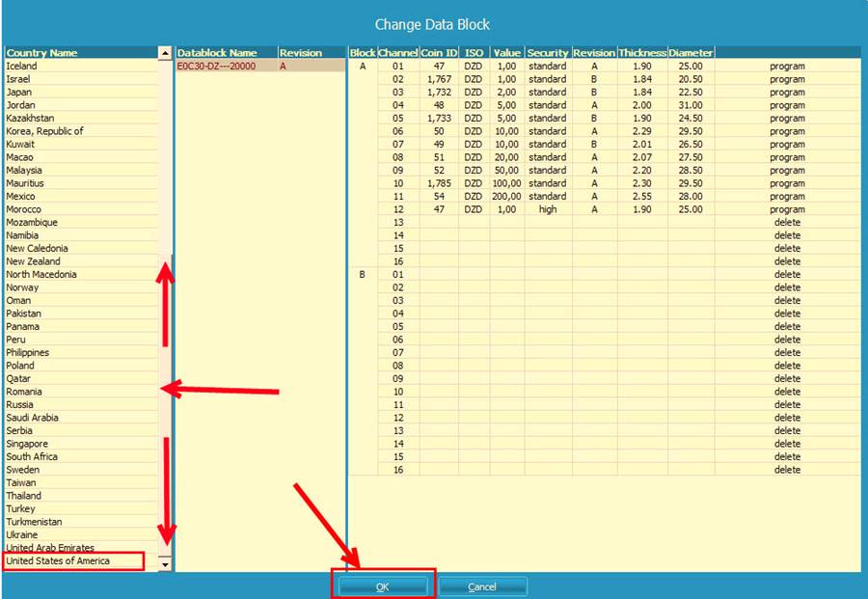
Task: Select North Macedonia country entry
Action: [41, 274]
